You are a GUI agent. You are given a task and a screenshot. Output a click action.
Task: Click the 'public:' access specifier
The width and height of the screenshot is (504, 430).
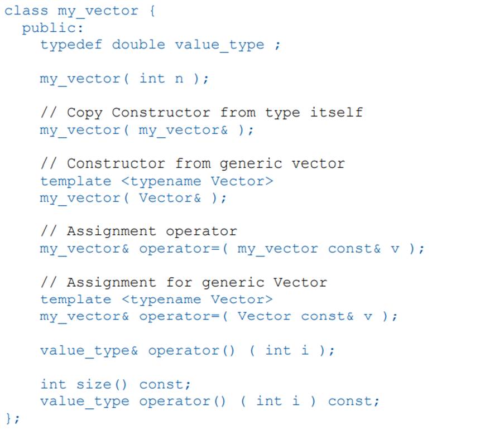click(53, 28)
